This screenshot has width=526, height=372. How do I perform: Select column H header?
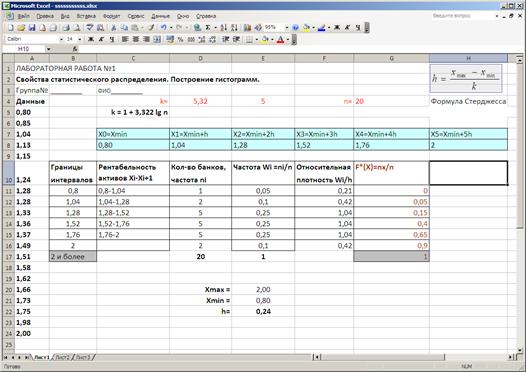468,58
